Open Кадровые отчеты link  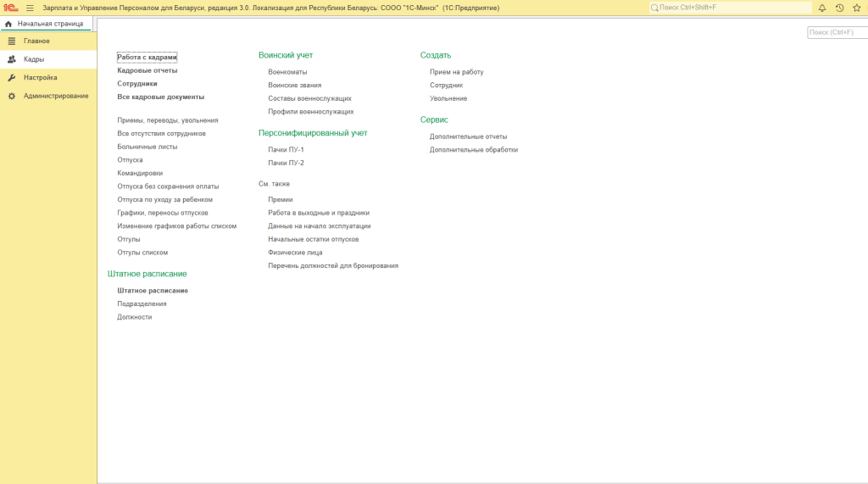147,70
